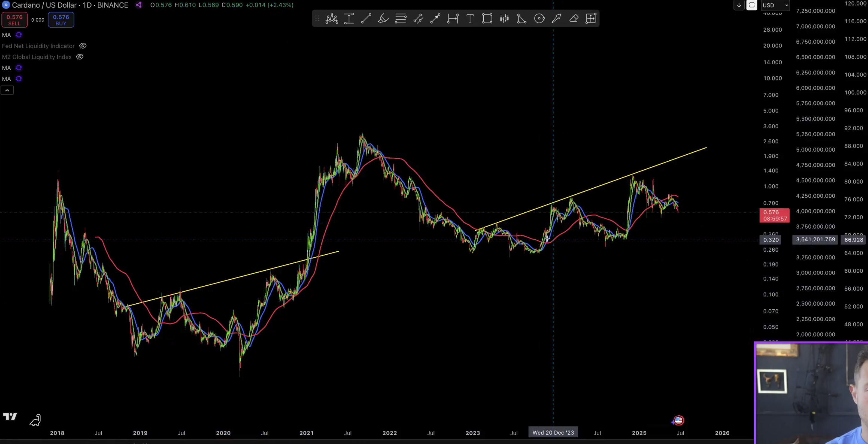
Task: Click refresh icon of MA below M2 Global Liquidity
Action: [19, 68]
